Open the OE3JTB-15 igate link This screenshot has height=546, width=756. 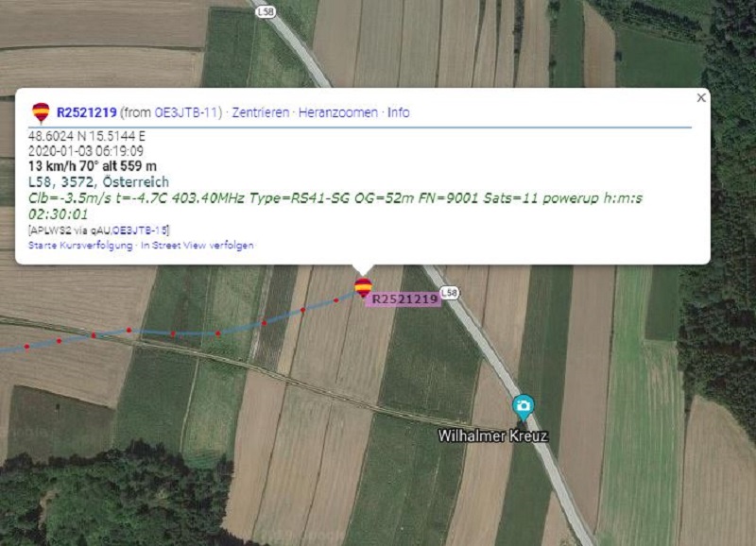coord(140,230)
